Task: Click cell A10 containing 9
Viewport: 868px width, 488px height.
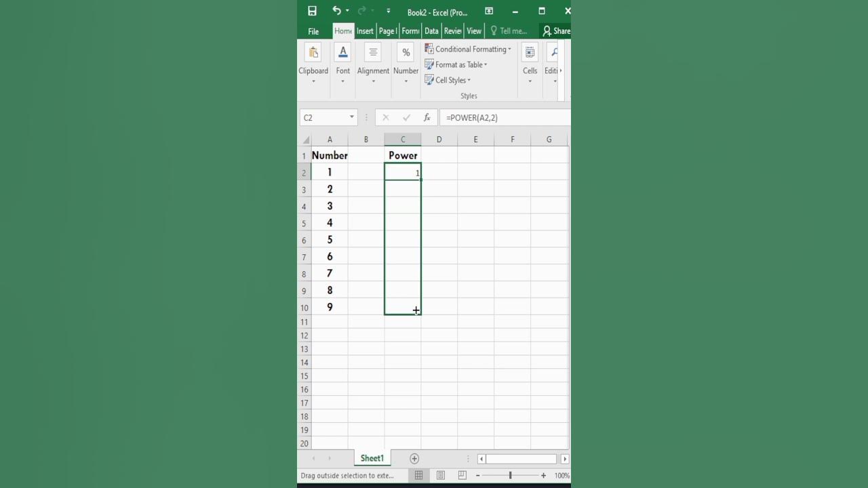Action: 330,307
